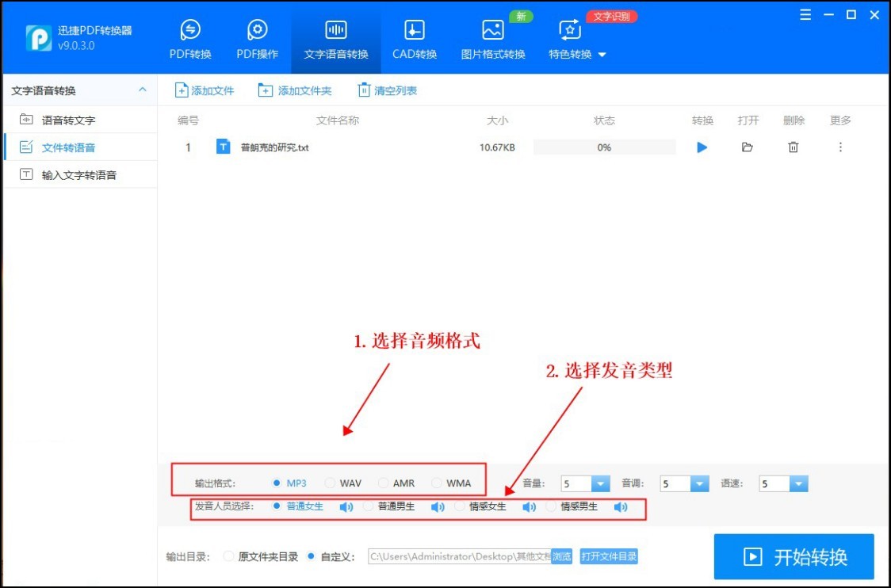Click the 0% conversion progress bar
This screenshot has height=588, width=891.
[604, 146]
